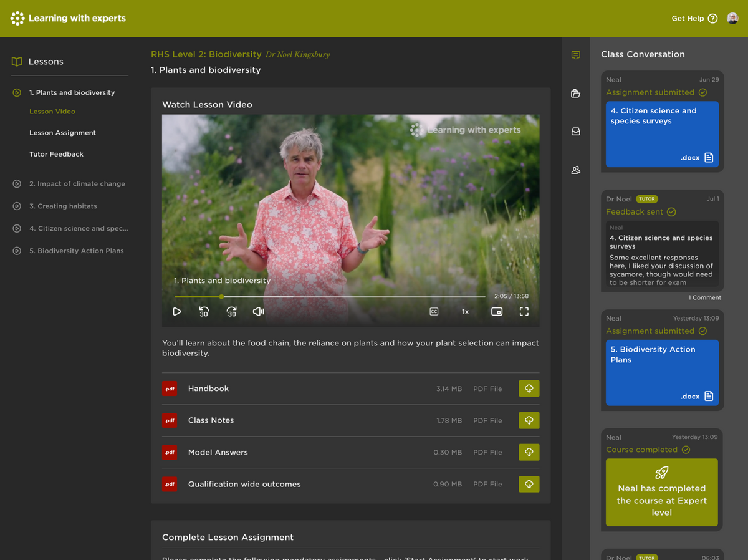
Task: Open RHS Level 2: Biodiversity course title
Action: pyautogui.click(x=206, y=54)
